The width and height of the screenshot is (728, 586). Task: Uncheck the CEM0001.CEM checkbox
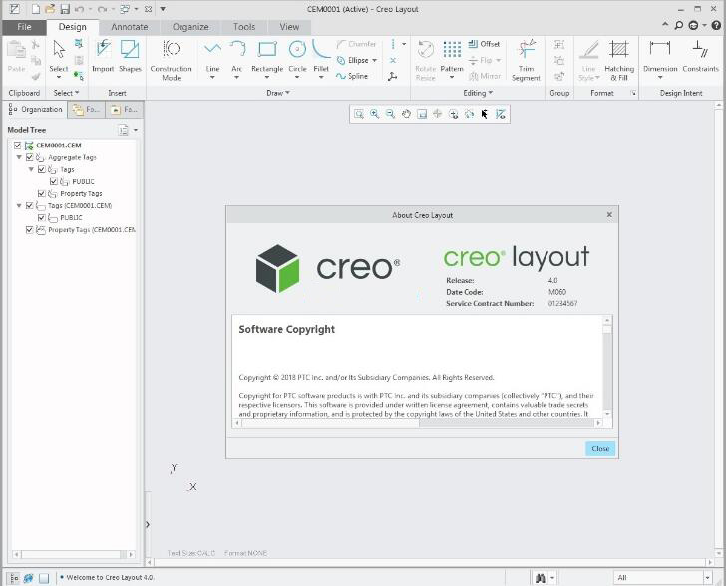pyautogui.click(x=18, y=146)
